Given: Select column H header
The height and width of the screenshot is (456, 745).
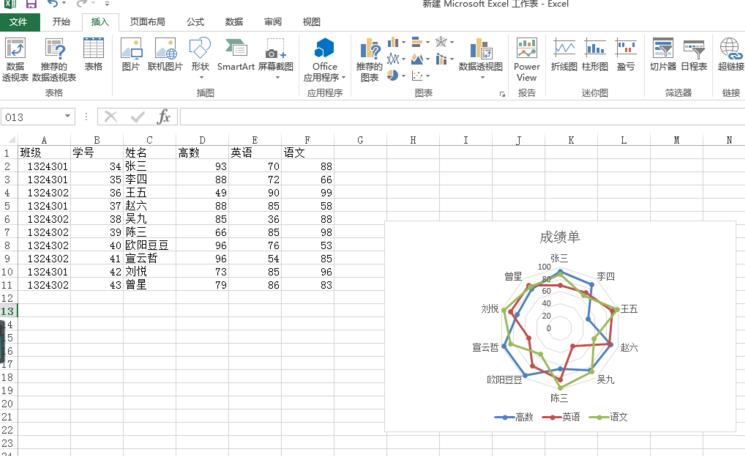Looking at the screenshot, I should click(413, 140).
